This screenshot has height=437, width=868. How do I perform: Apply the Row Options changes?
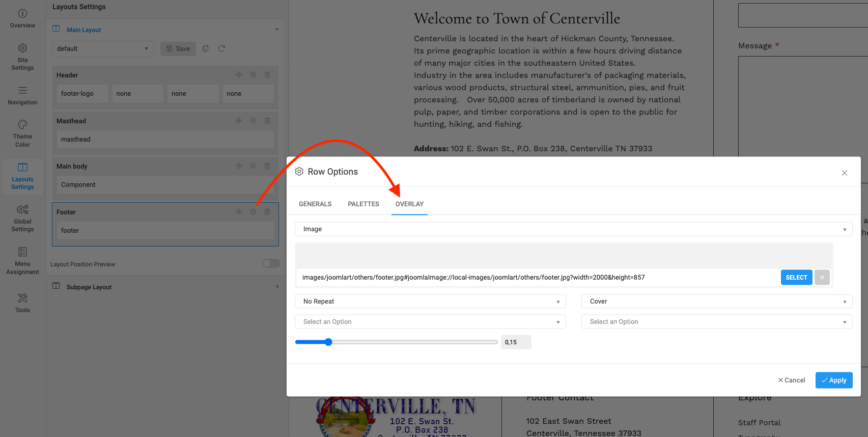[x=834, y=380]
